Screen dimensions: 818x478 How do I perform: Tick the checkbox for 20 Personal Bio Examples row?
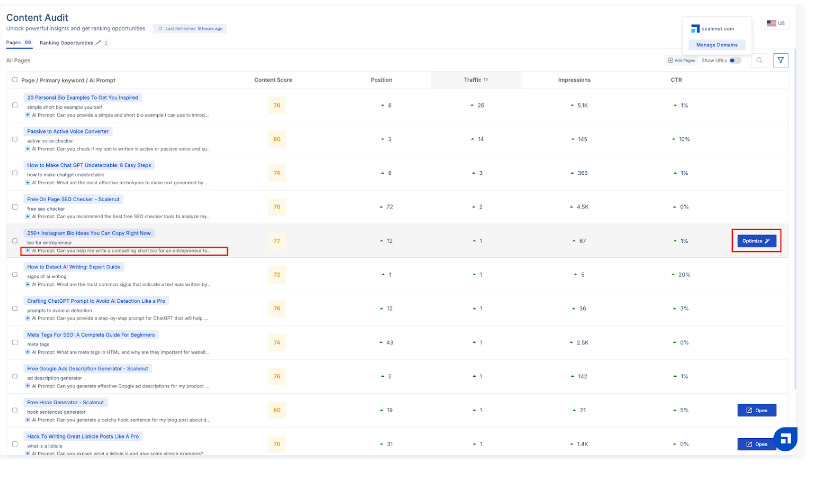tap(14, 105)
